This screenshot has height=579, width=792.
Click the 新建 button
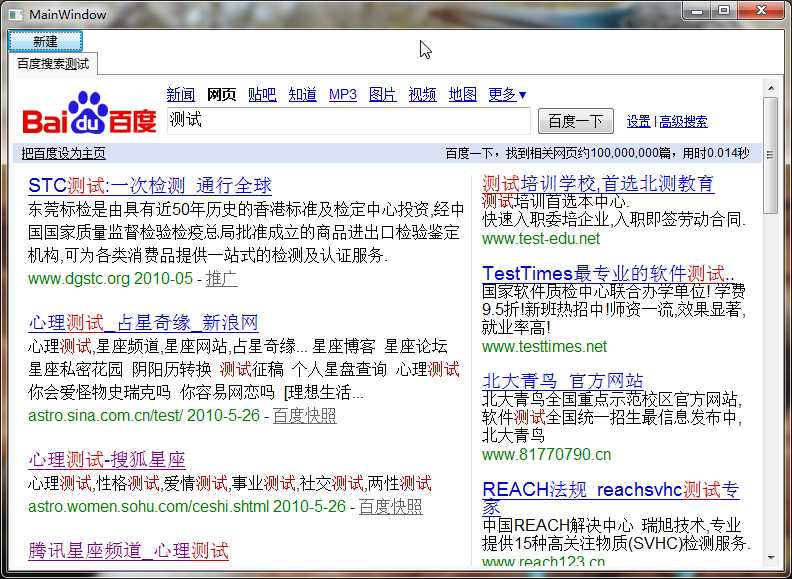tap(45, 41)
